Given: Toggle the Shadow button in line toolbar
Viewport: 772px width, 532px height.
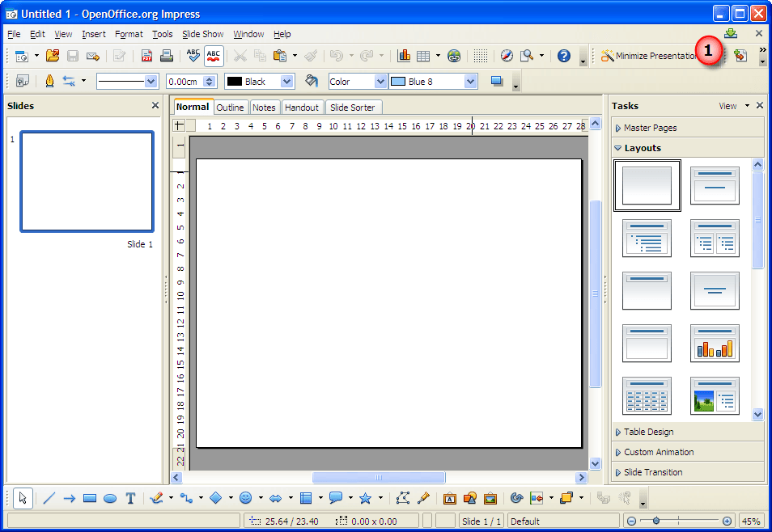Looking at the screenshot, I should coord(497,81).
